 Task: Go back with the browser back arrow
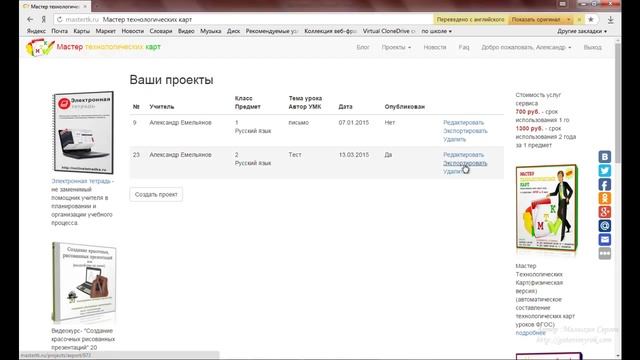pyautogui.click(x=30, y=19)
